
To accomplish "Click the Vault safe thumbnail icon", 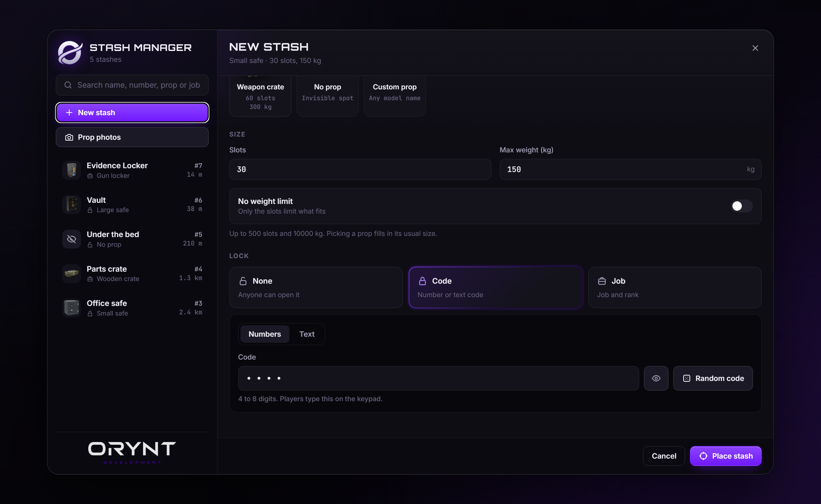I will 71,204.
